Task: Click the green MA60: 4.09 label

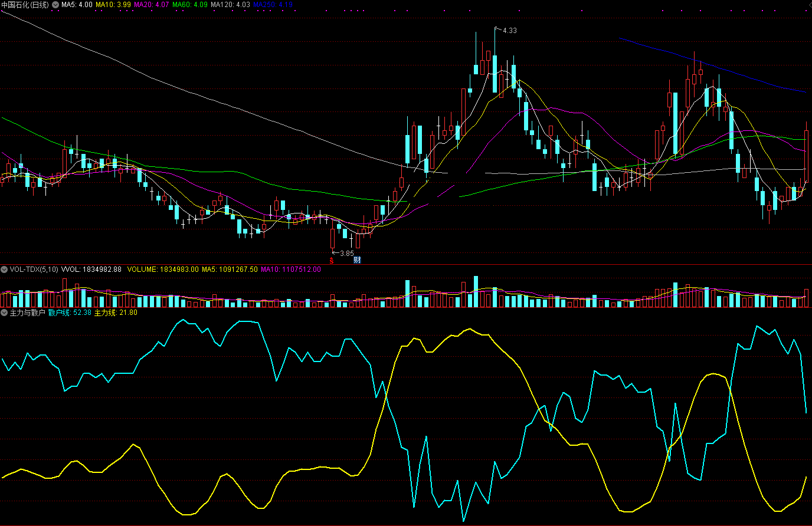Action: 190,5
